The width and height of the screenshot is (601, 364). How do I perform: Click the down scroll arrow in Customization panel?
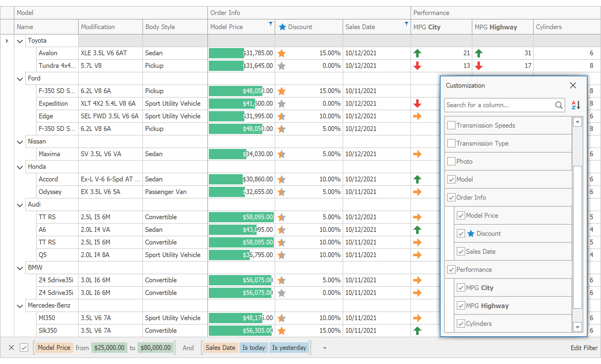click(577, 327)
